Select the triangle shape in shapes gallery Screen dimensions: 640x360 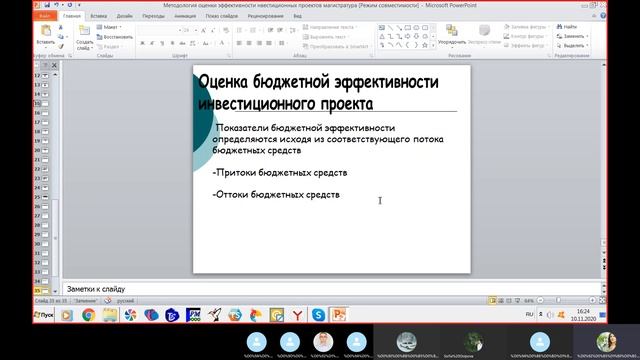tap(382, 37)
